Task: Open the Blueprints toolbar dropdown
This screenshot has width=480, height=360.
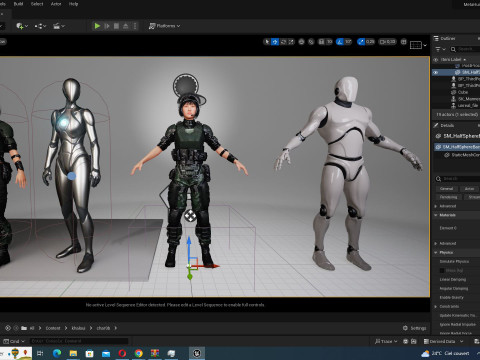Action: (x=40, y=26)
